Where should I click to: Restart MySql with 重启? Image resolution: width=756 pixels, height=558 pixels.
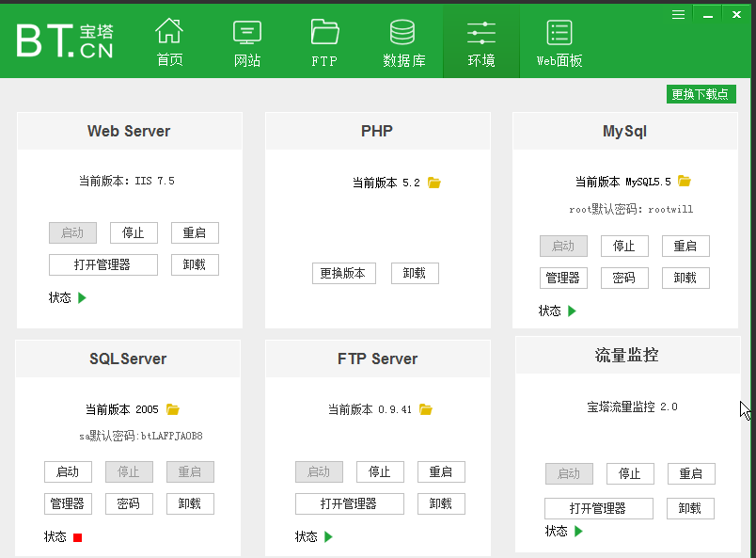pyautogui.click(x=685, y=247)
